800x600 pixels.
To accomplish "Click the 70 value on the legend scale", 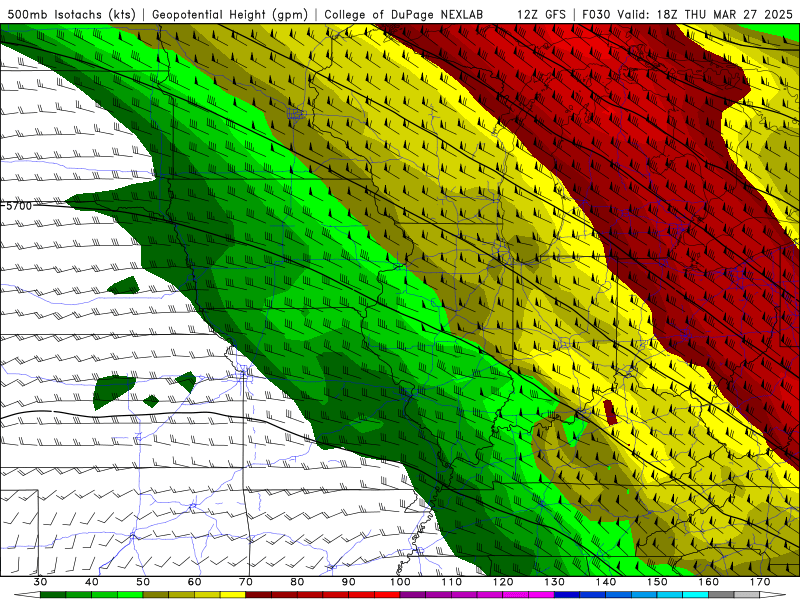I will (246, 582).
